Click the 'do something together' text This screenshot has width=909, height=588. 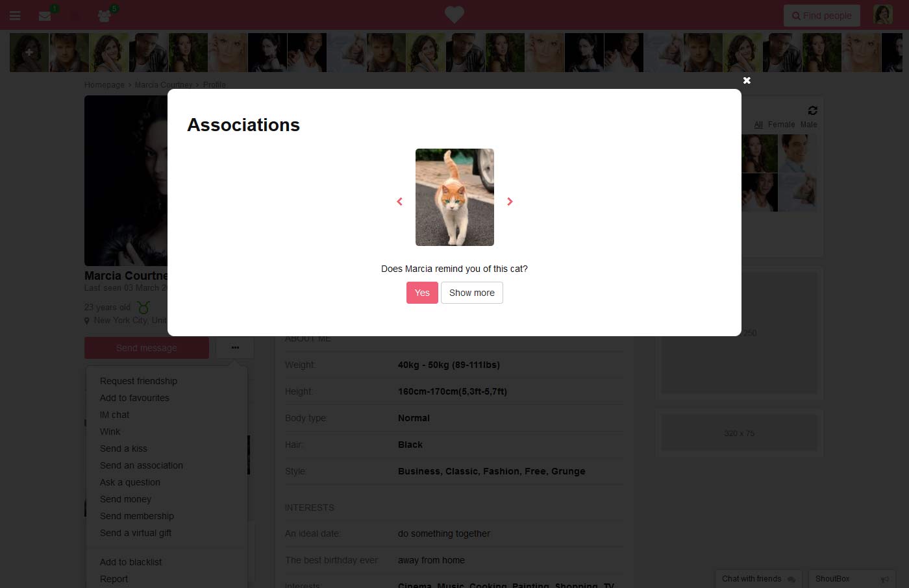tap(444, 533)
